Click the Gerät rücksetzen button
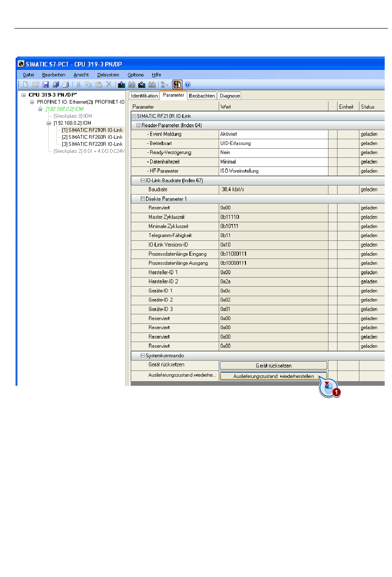This screenshot has height=577, width=392. [x=273, y=366]
